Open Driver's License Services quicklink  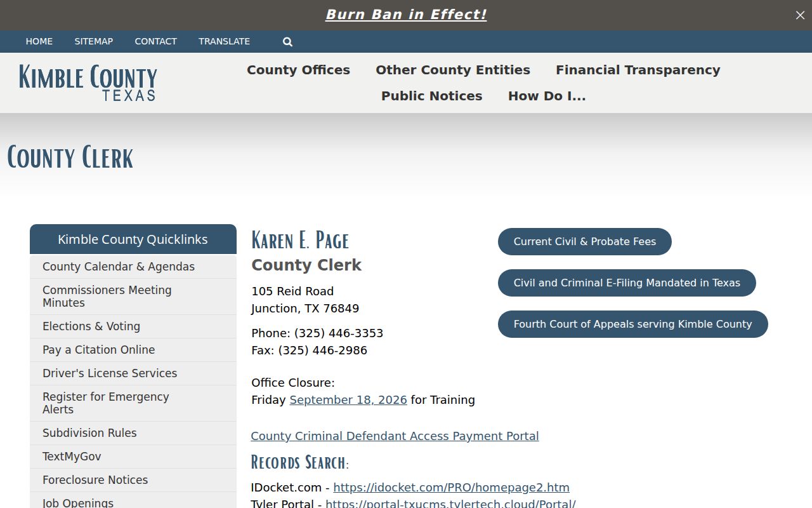[x=133, y=373]
